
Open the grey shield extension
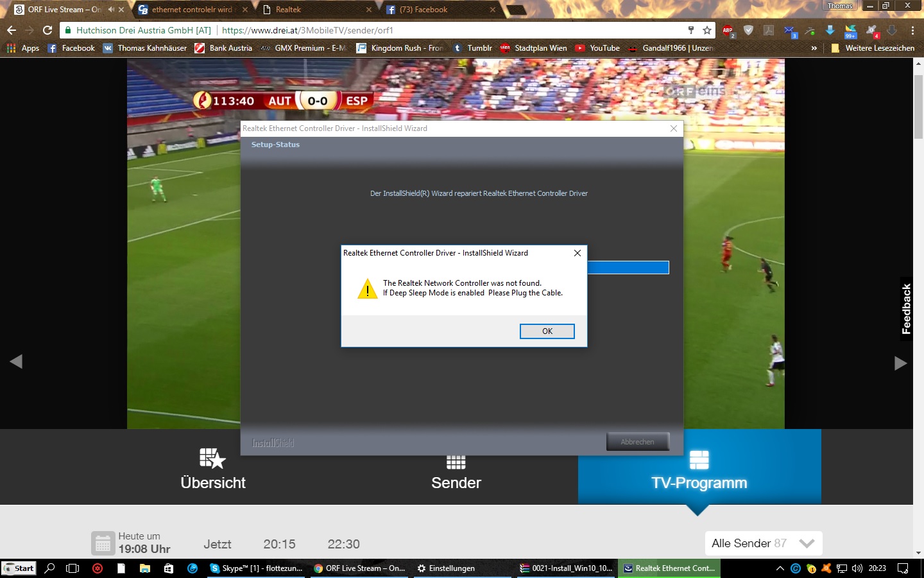pos(748,30)
